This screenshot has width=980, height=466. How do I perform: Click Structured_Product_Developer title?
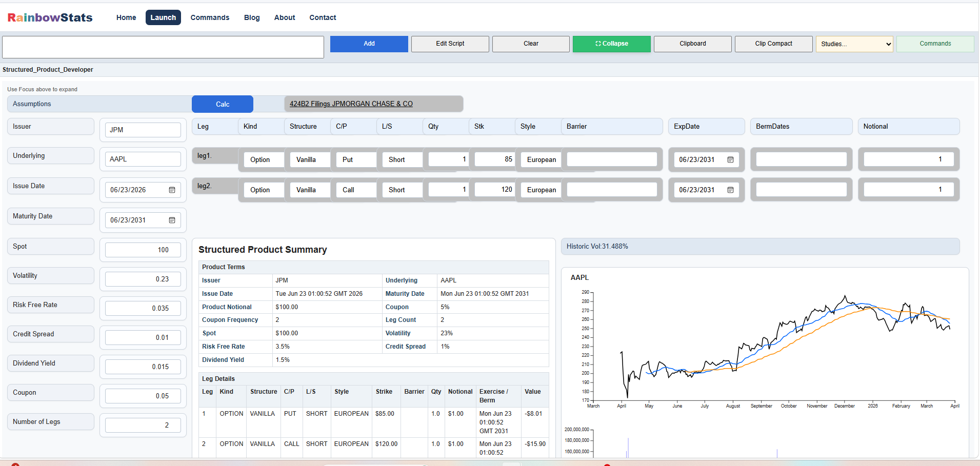48,70
